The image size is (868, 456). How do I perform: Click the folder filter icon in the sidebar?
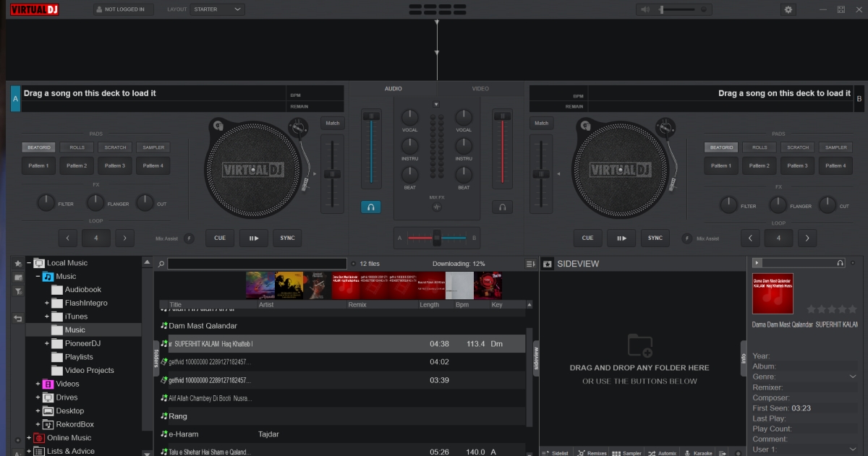pos(17,290)
